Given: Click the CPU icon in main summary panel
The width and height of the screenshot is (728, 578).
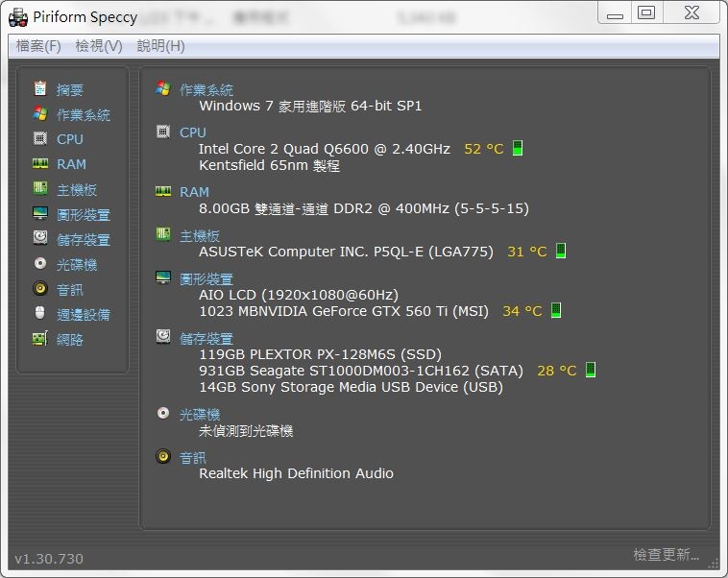Looking at the screenshot, I should coord(163,132).
